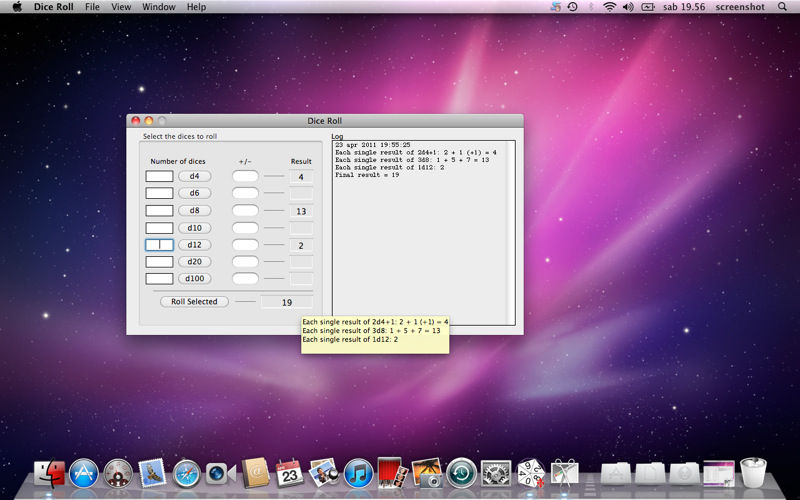Open the File menu

point(92,7)
